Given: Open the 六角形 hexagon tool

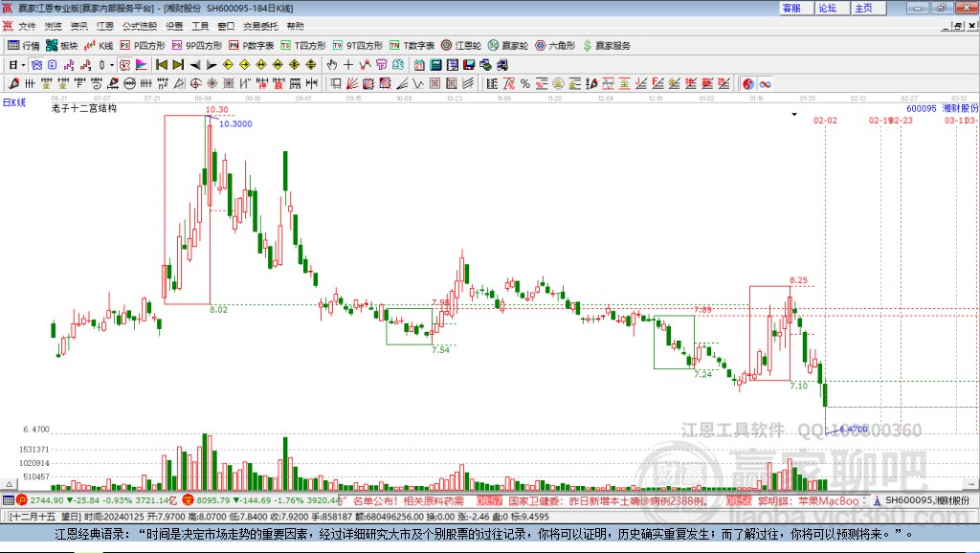Looking at the screenshot, I should click(x=555, y=45).
